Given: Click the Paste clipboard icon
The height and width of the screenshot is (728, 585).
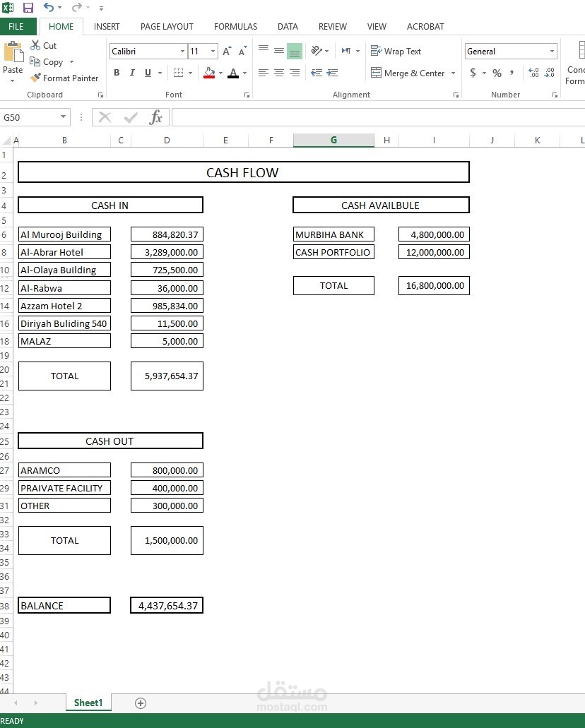Looking at the screenshot, I should tap(13, 52).
